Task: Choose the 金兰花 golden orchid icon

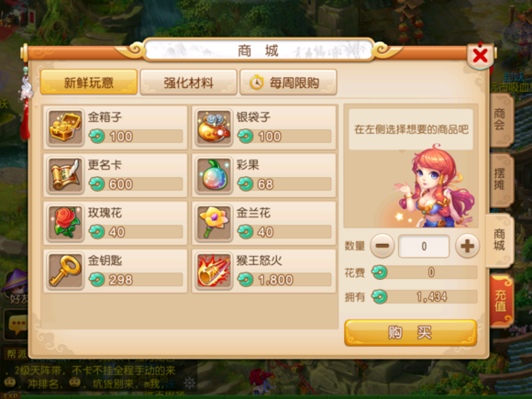Action: tap(214, 223)
